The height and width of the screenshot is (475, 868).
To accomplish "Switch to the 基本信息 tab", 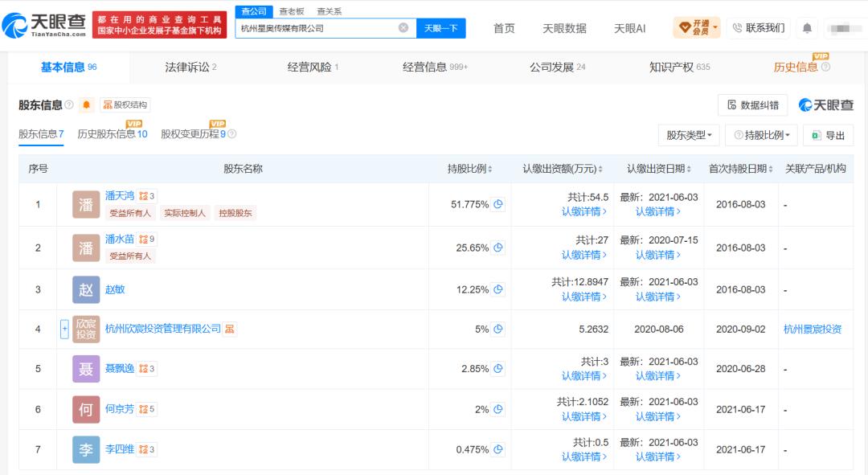I will click(68, 67).
